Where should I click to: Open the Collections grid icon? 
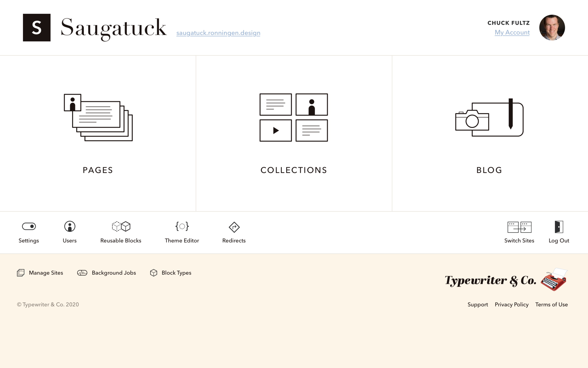click(x=294, y=117)
